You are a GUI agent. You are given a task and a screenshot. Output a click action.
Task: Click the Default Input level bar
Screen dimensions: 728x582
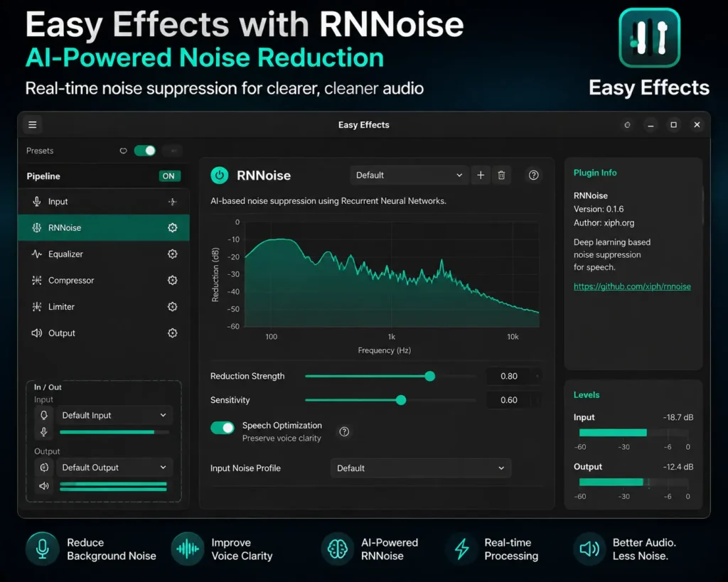pos(114,432)
